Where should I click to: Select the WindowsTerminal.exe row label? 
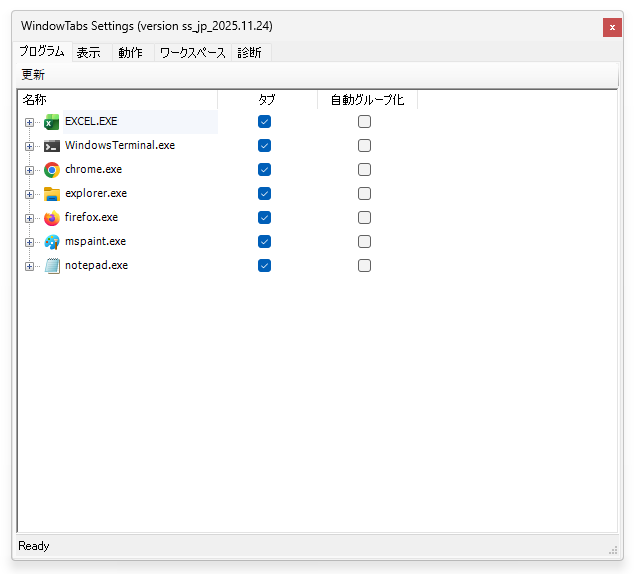click(120, 146)
